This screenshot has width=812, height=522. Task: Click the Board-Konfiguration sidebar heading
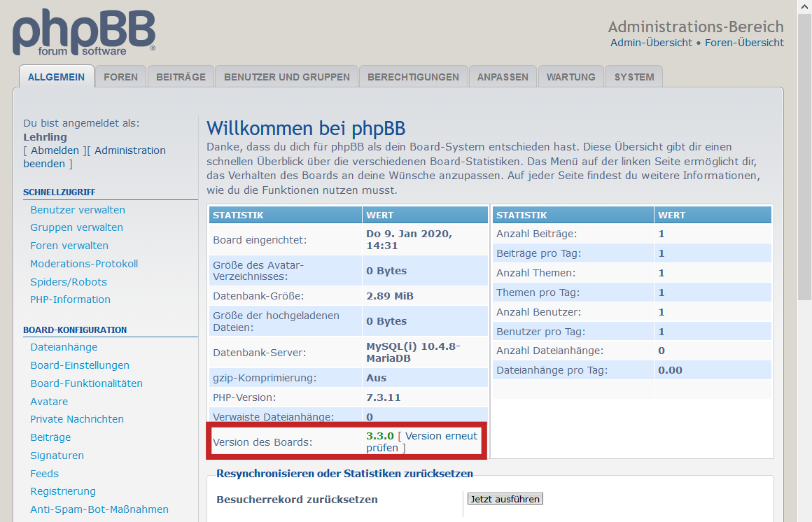(75, 330)
